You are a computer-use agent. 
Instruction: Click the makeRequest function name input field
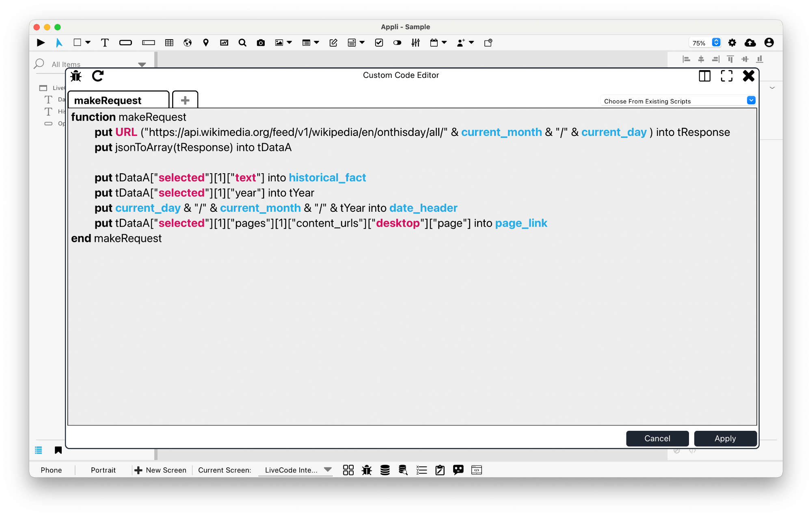tap(118, 100)
